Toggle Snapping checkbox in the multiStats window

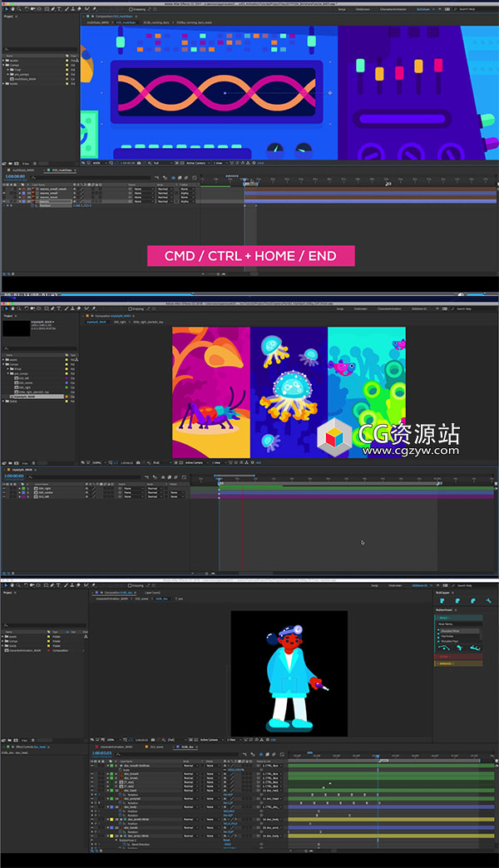131,9
